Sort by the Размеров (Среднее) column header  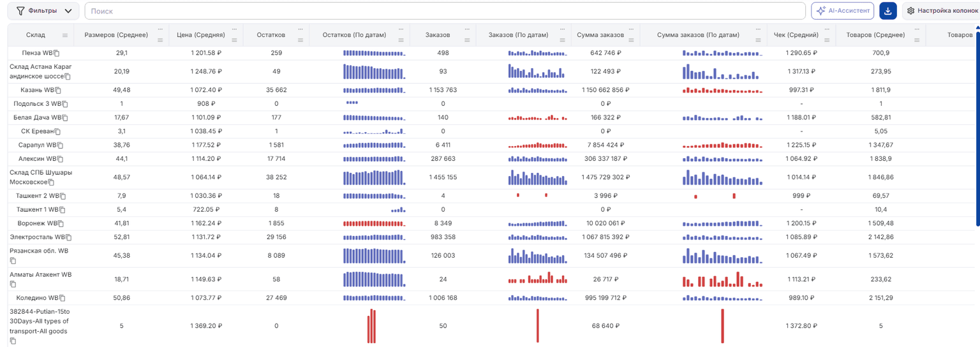(116, 35)
